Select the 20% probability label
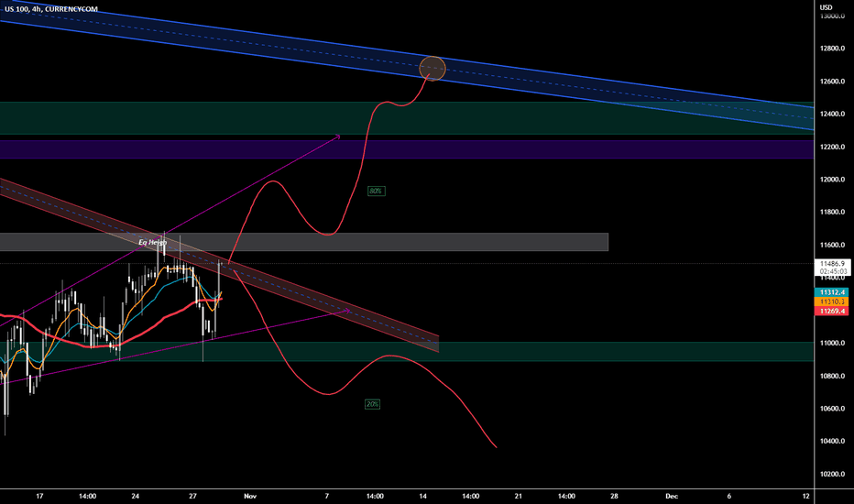This screenshot has height=504, width=854. pyautogui.click(x=373, y=404)
